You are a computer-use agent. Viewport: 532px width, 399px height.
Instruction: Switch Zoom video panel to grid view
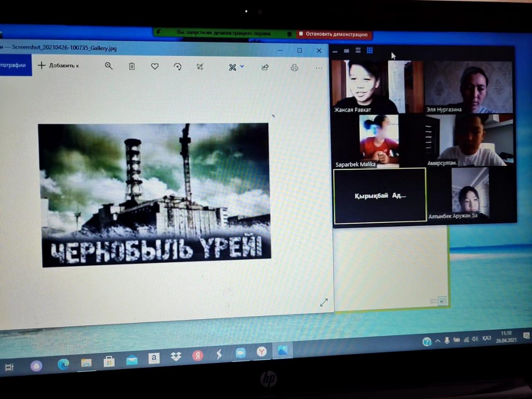tap(369, 50)
